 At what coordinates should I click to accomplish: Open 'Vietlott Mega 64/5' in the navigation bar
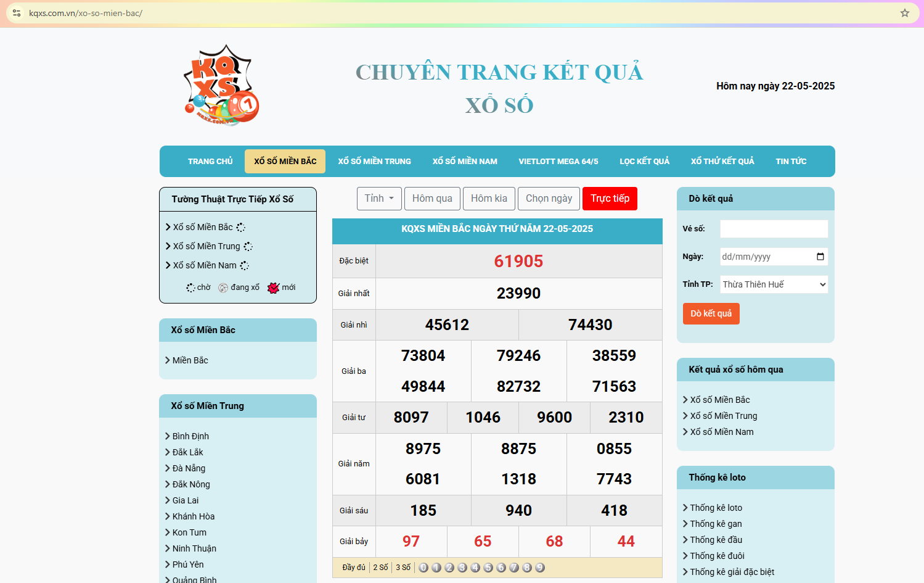(x=558, y=162)
